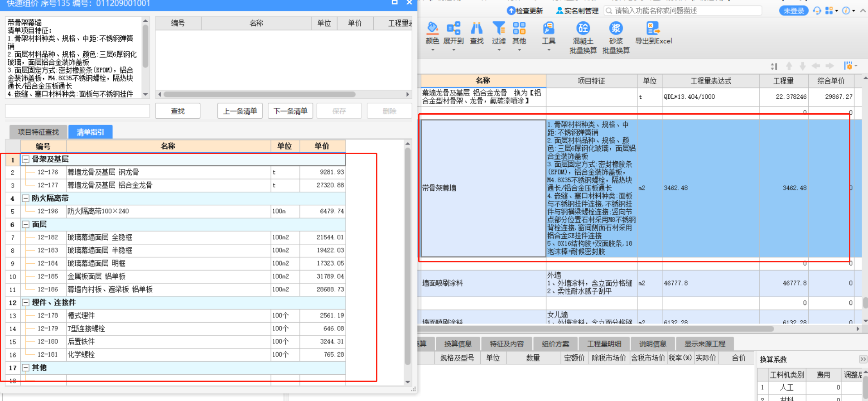The height and width of the screenshot is (401, 868).
Task: Collapse the 埋件、连接件 group
Action: pyautogui.click(x=26, y=302)
